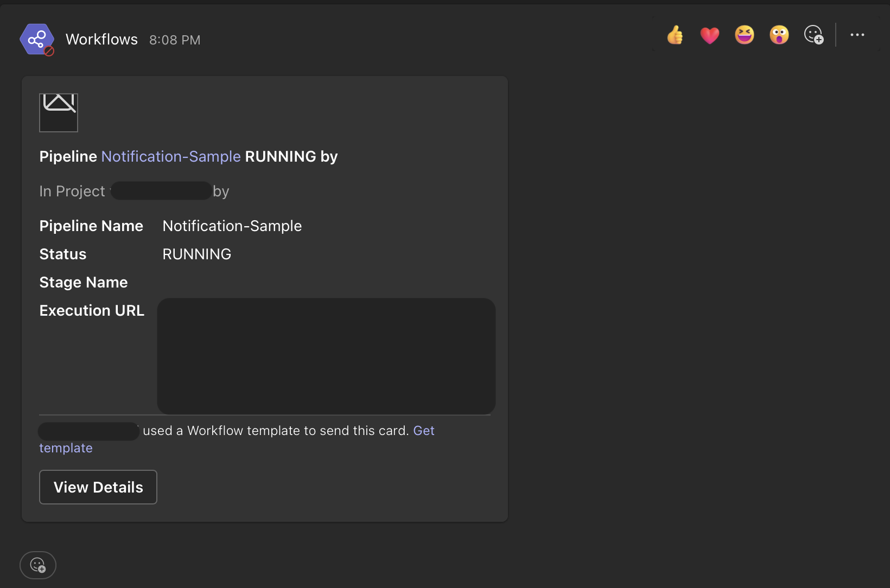Click the redacted Execution URL value
This screenshot has width=890, height=588.
tap(326, 356)
